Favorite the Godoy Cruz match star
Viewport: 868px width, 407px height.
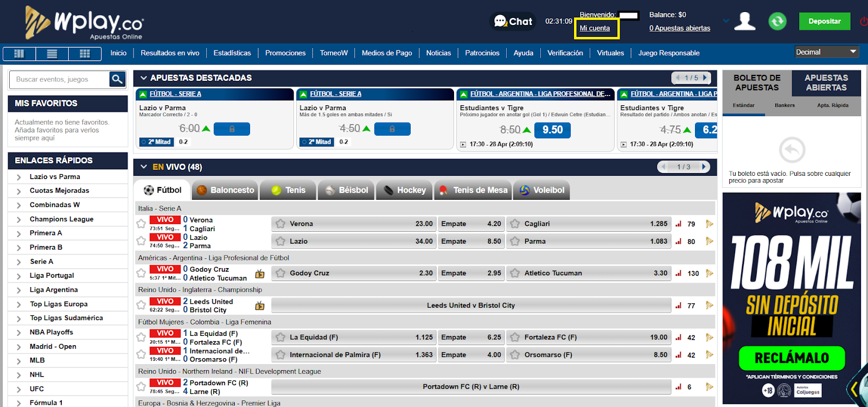pyautogui.click(x=141, y=273)
